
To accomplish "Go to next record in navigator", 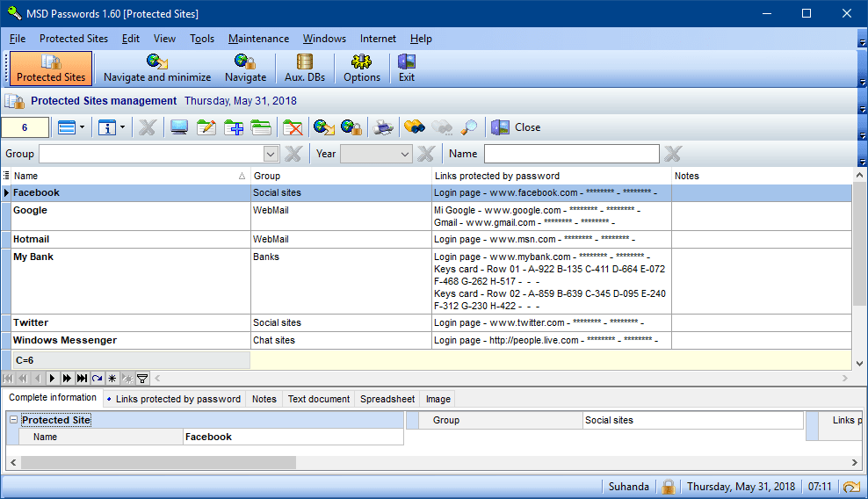I will tap(52, 379).
